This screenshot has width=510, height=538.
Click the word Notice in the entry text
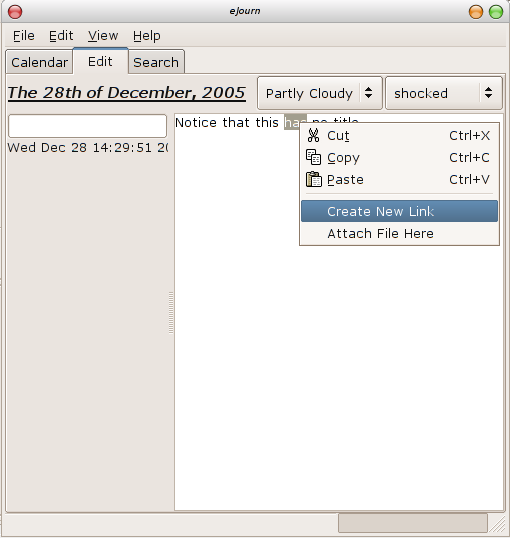pos(196,122)
